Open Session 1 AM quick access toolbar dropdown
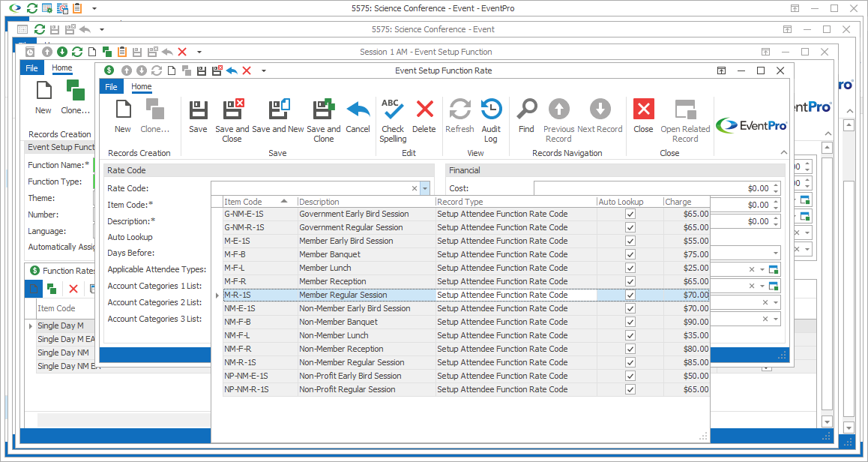This screenshot has height=462, width=868. pos(199,52)
